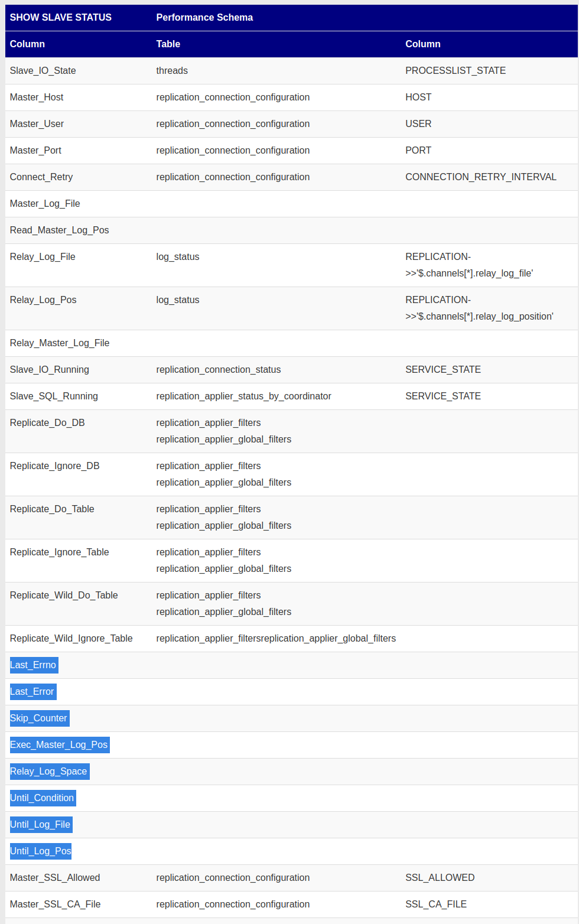Click the Slave_IO_State row label
579x924 pixels.
pyautogui.click(x=43, y=71)
